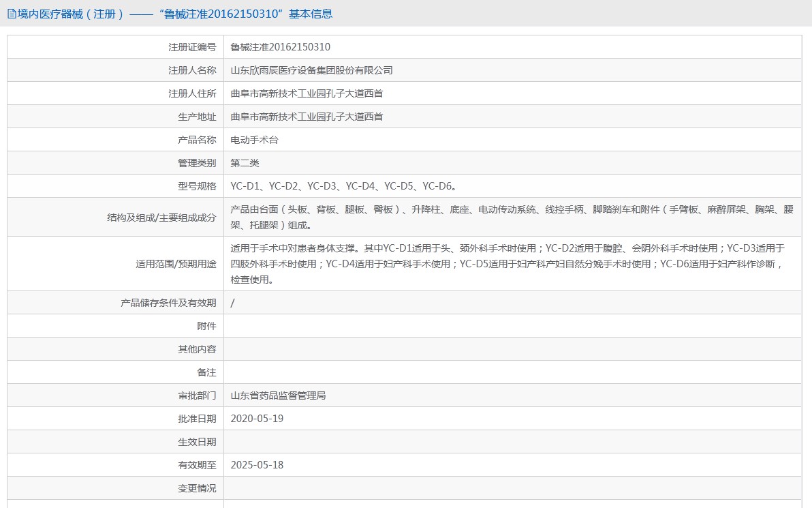This screenshot has height=508, width=812.
Task: Select expiry date 2025-05-18
Action: (x=257, y=466)
